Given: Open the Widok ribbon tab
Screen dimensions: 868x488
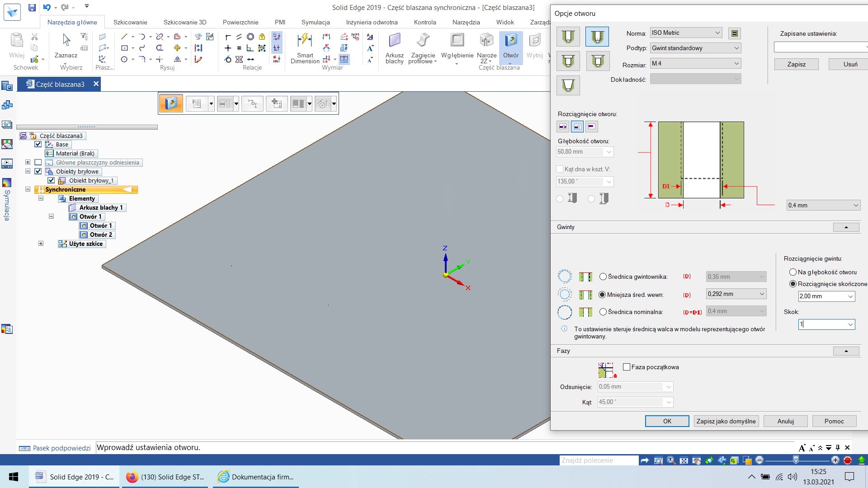Looking at the screenshot, I should click(505, 22).
